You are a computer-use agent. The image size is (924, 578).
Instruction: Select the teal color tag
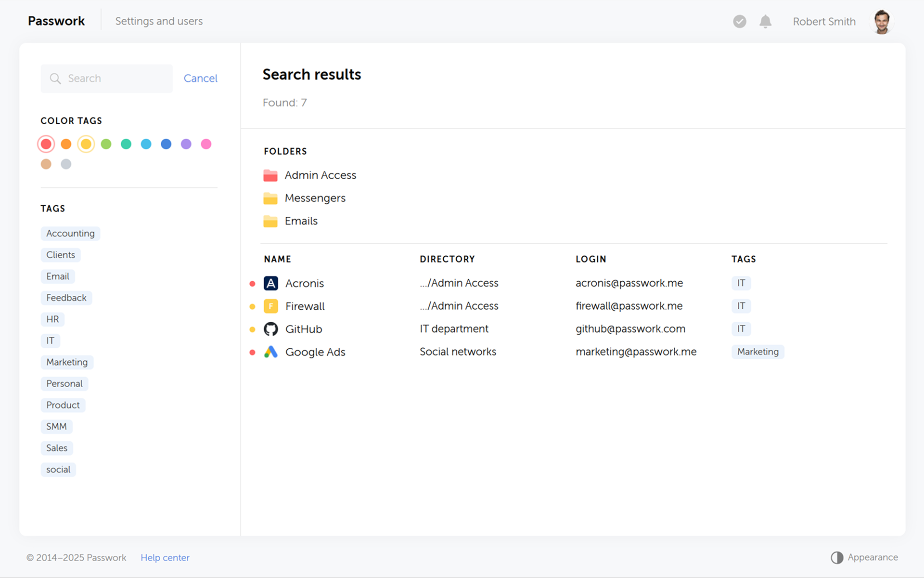coord(126,144)
